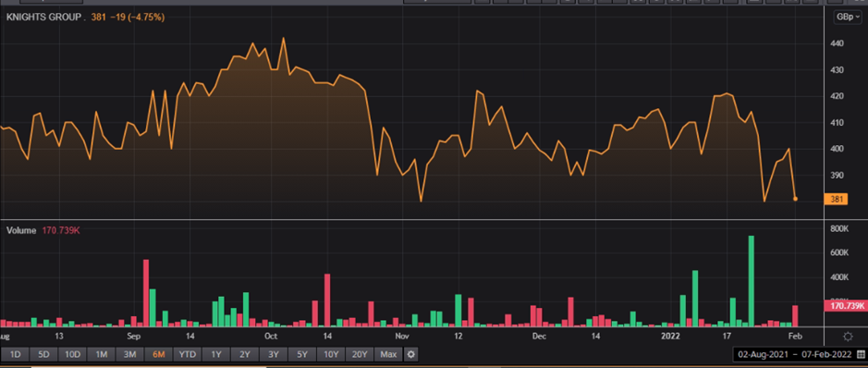Viewport: 868px width, 368px height.
Task: Open range settings gear next to Max
Action: tap(411, 354)
